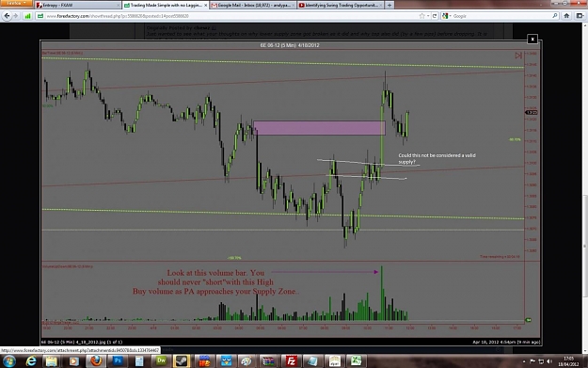The image size is (588, 368).
Task: Close the chart image lightbox
Action: pos(532,39)
